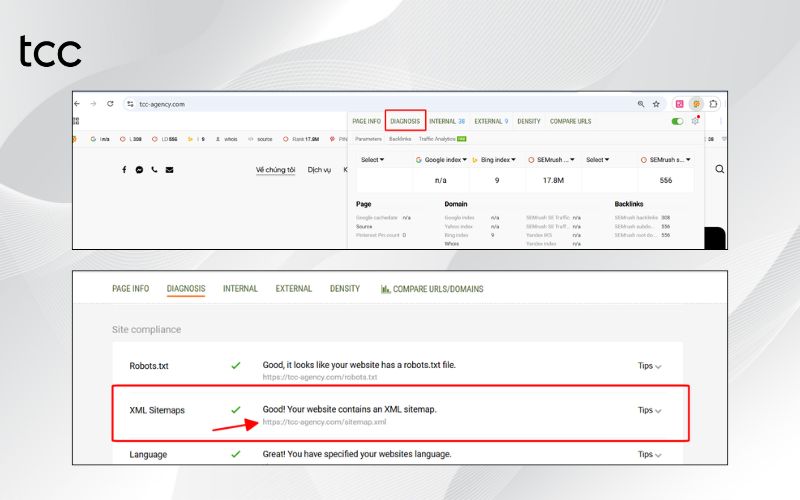Screen dimensions: 800x500
Task: Open the 'Về chúng tôi' menu item
Action: [276, 169]
